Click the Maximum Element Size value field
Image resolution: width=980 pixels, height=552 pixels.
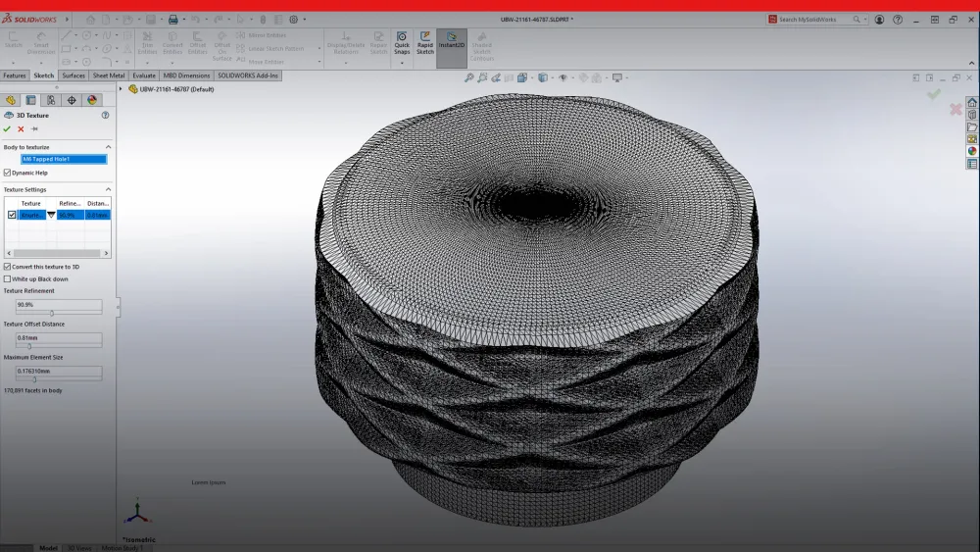pos(59,371)
